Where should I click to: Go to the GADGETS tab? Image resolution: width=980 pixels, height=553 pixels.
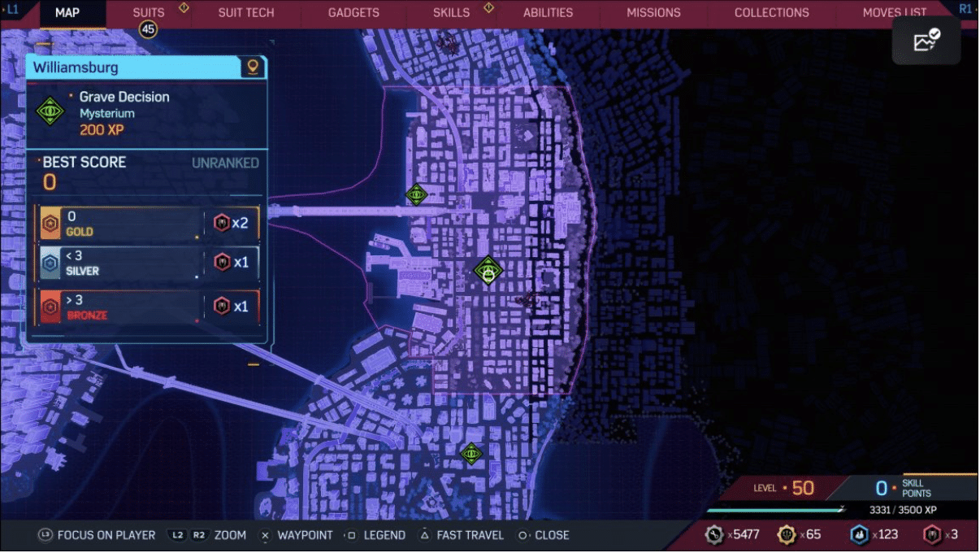tap(353, 13)
